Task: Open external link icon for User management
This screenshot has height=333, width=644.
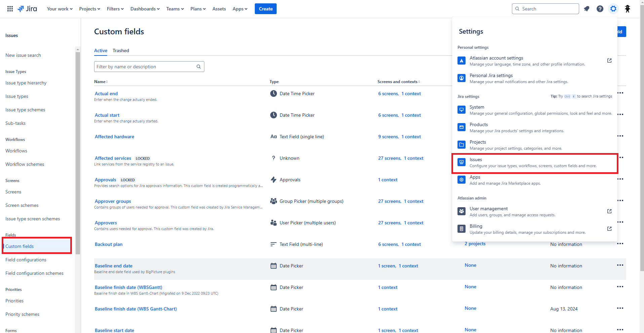Action: coord(609,211)
